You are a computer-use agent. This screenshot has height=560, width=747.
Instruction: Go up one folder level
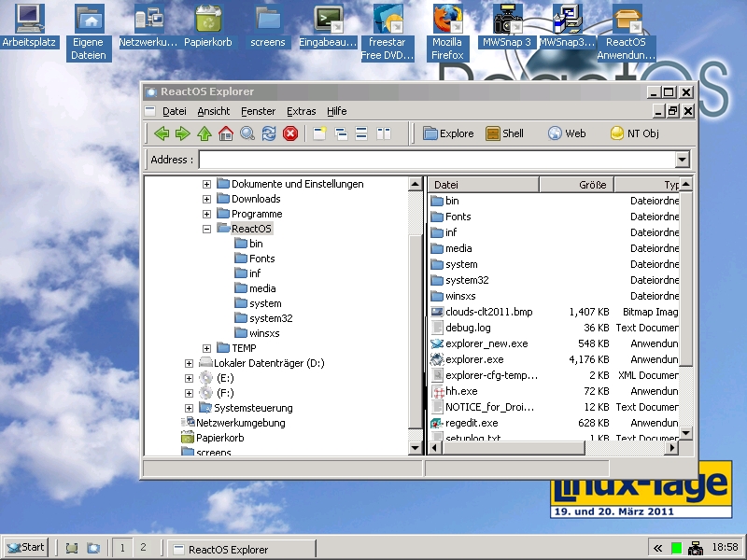pyautogui.click(x=204, y=133)
